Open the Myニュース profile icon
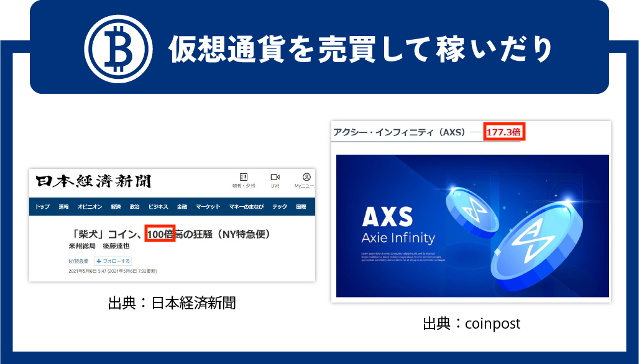639x364 pixels. [306, 177]
